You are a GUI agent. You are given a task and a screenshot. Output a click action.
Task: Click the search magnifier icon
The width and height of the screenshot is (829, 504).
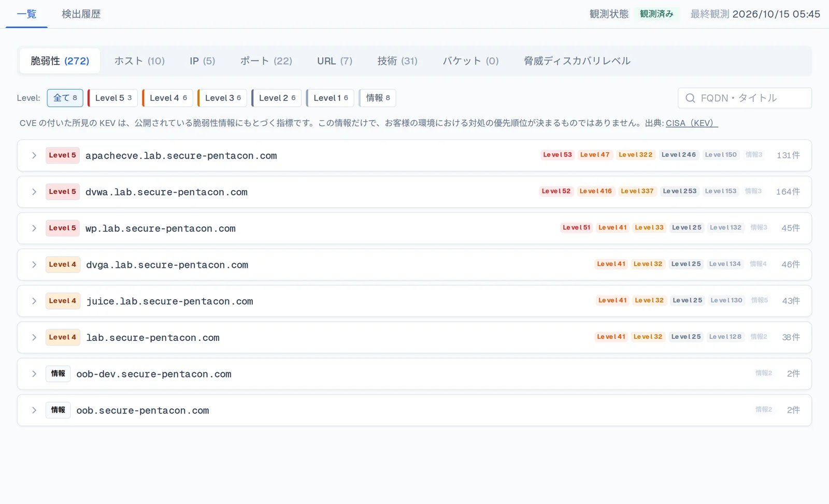point(690,98)
